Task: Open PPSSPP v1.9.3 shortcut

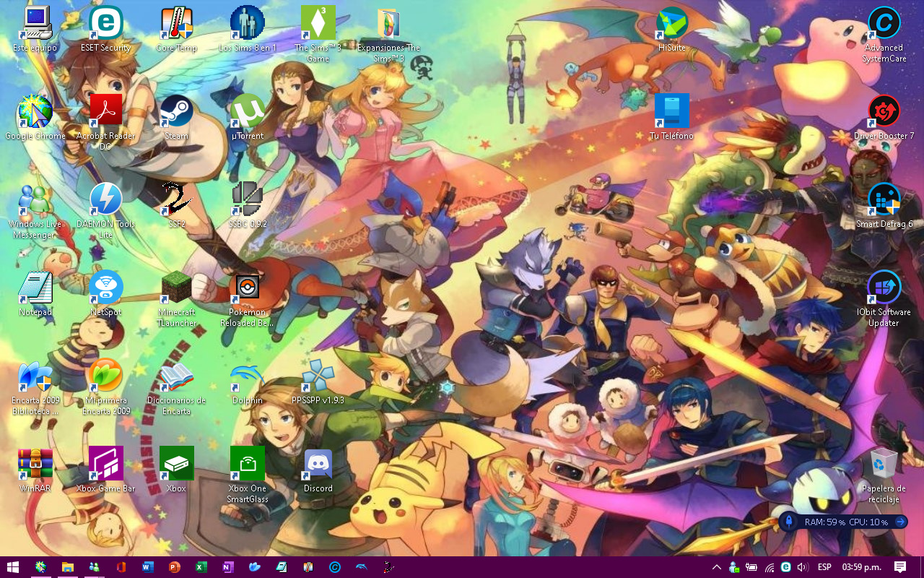Action: tap(318, 382)
